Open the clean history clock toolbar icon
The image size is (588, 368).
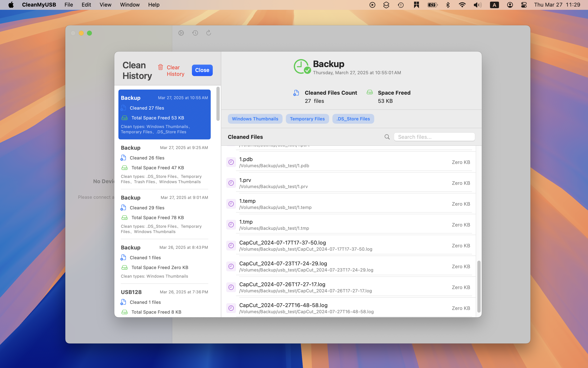[195, 33]
